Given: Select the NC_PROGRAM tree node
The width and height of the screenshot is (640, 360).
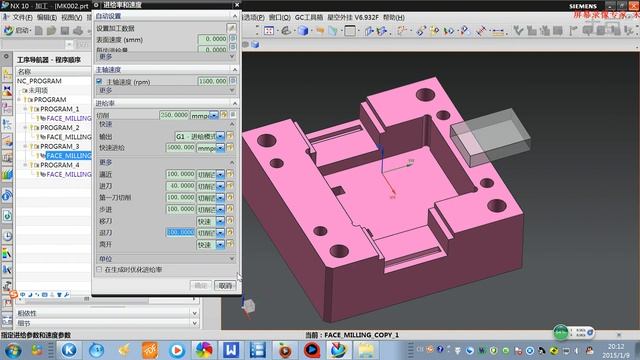Looking at the screenshot, I should [x=39, y=81].
